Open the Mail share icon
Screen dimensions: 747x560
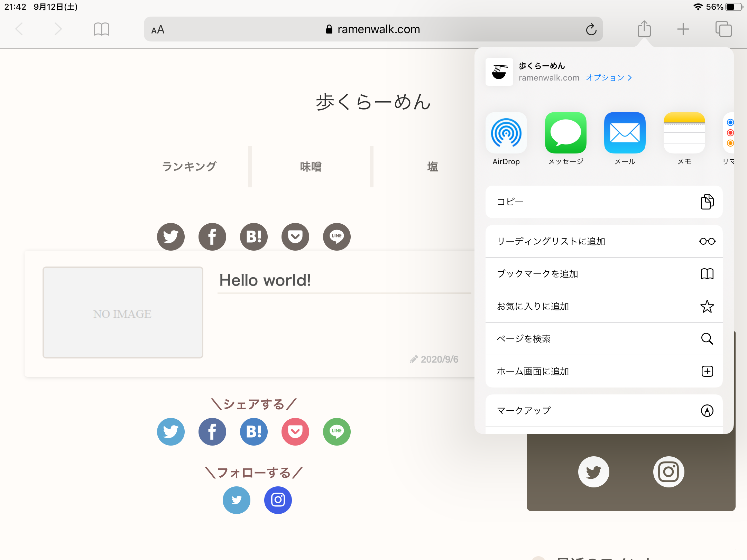click(x=625, y=133)
